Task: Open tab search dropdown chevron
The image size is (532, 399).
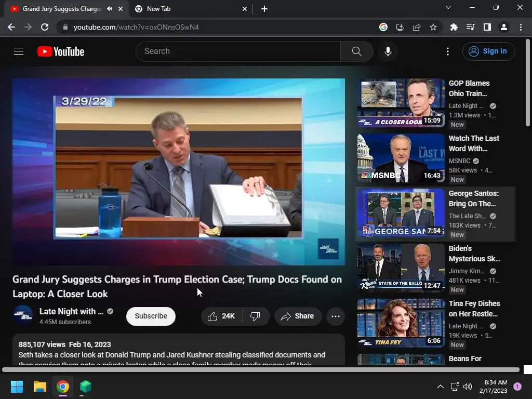Action: tap(448, 7)
